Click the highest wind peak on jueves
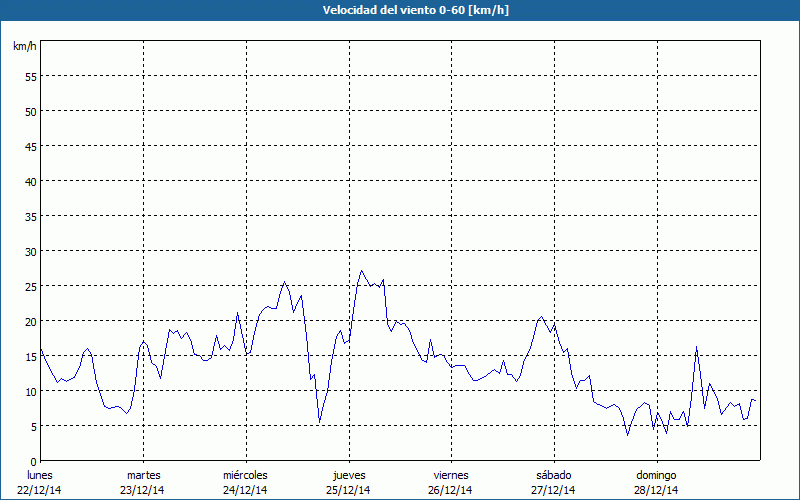800x500 pixels. [x=362, y=271]
